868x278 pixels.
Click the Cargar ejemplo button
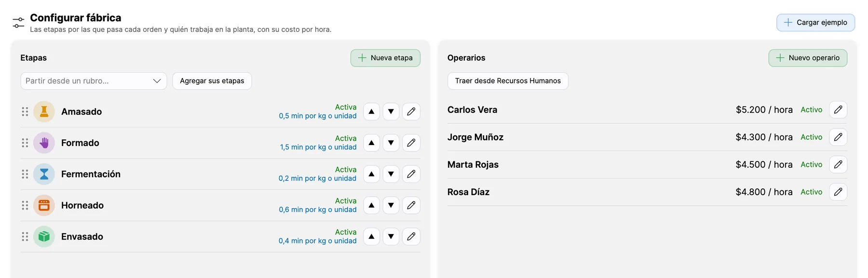815,23
